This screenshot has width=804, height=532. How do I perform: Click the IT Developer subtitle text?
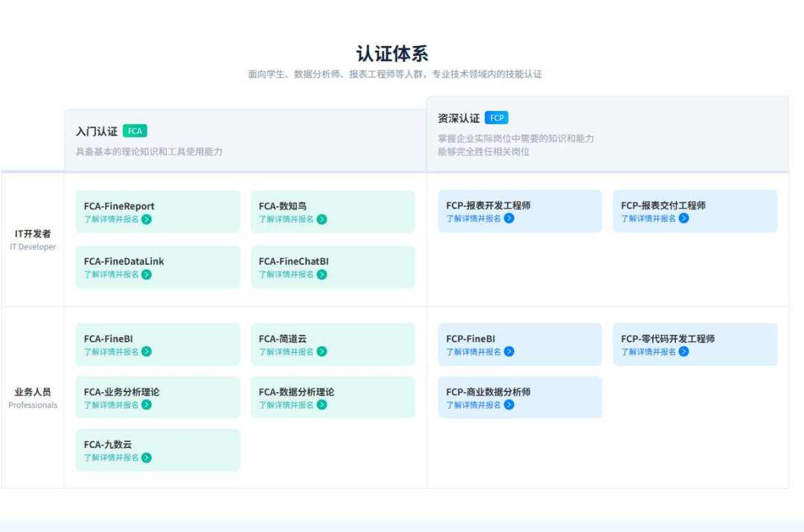(33, 247)
